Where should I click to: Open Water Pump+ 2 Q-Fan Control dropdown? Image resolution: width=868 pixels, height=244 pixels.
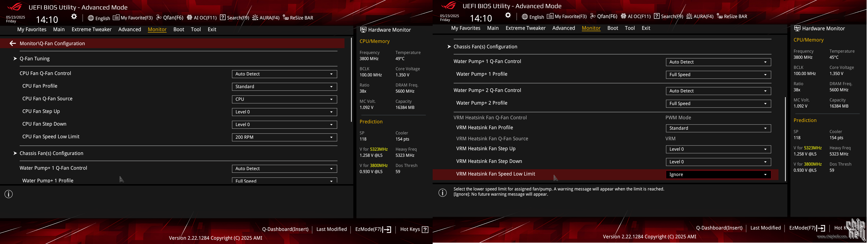[x=718, y=91]
